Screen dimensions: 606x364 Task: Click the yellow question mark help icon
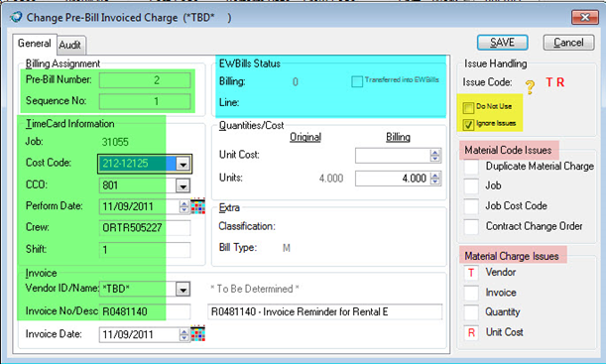[x=530, y=87]
